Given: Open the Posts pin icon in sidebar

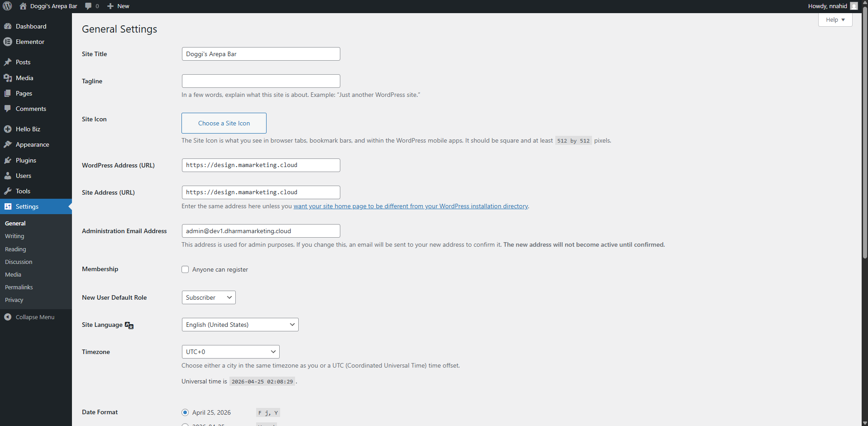Looking at the screenshot, I should 8,62.
